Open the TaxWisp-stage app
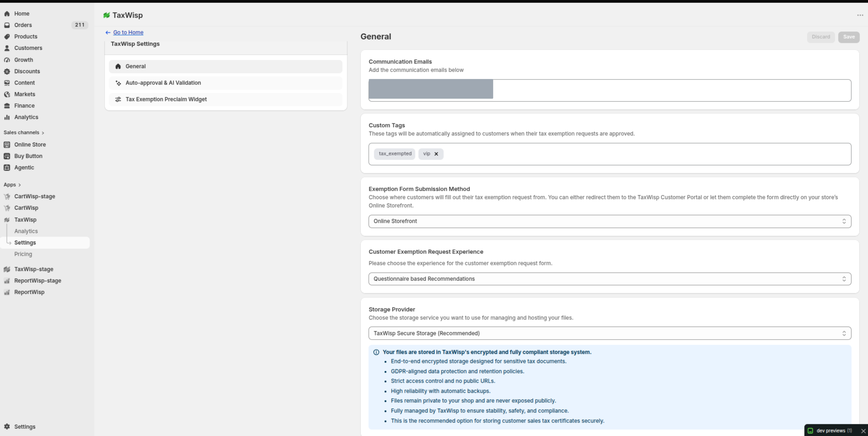This screenshot has width=868, height=436. tap(34, 269)
